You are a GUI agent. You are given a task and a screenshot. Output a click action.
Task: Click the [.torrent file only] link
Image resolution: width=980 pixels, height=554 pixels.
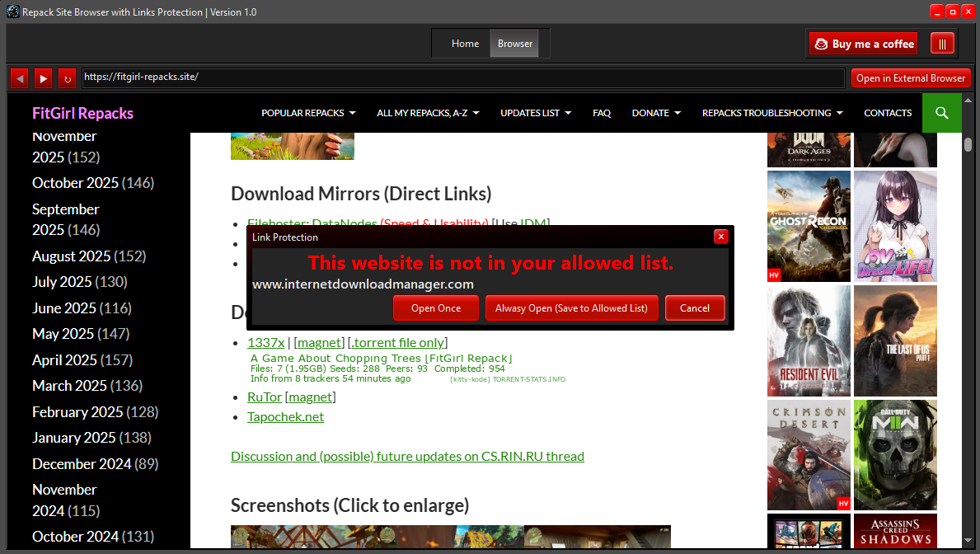pos(397,343)
